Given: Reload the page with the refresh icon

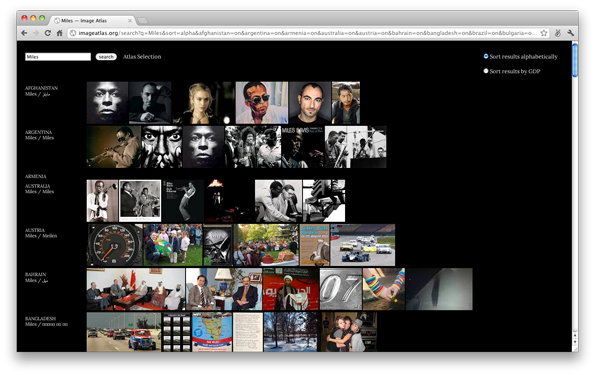Looking at the screenshot, I should (x=48, y=33).
